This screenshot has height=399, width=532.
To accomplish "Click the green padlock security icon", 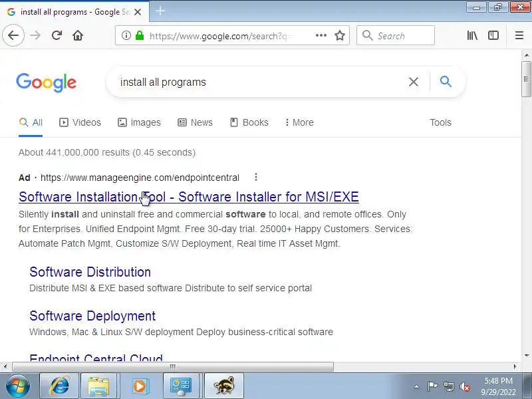I will pos(140,35).
